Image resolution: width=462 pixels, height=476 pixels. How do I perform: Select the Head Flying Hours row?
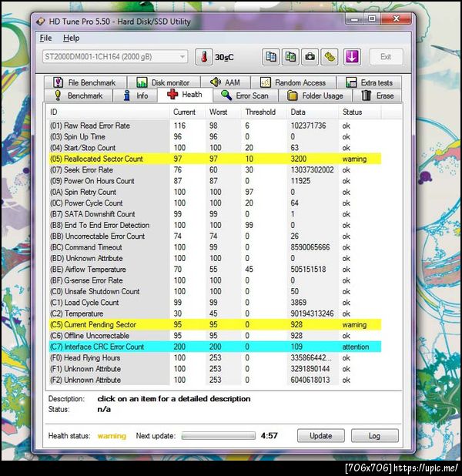point(215,358)
